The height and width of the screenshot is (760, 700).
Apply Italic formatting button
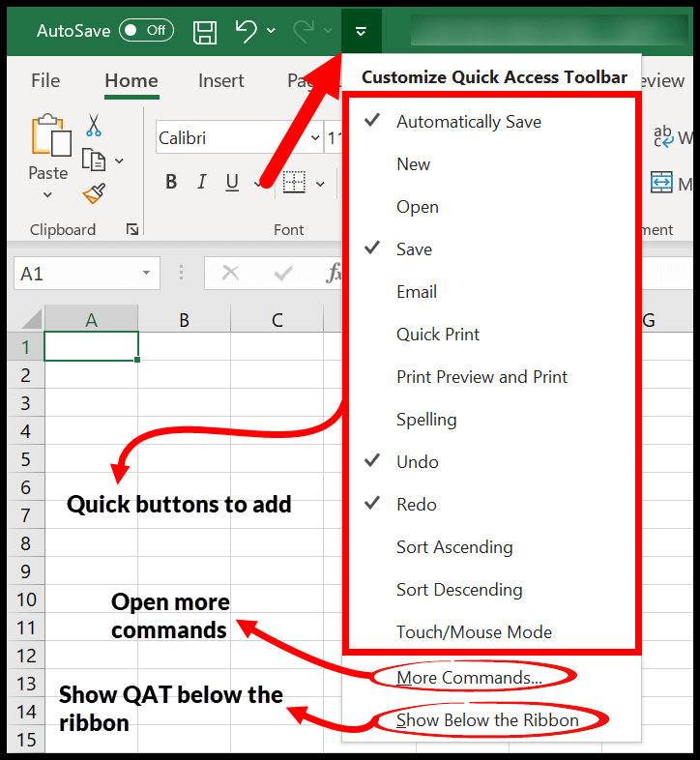(202, 182)
